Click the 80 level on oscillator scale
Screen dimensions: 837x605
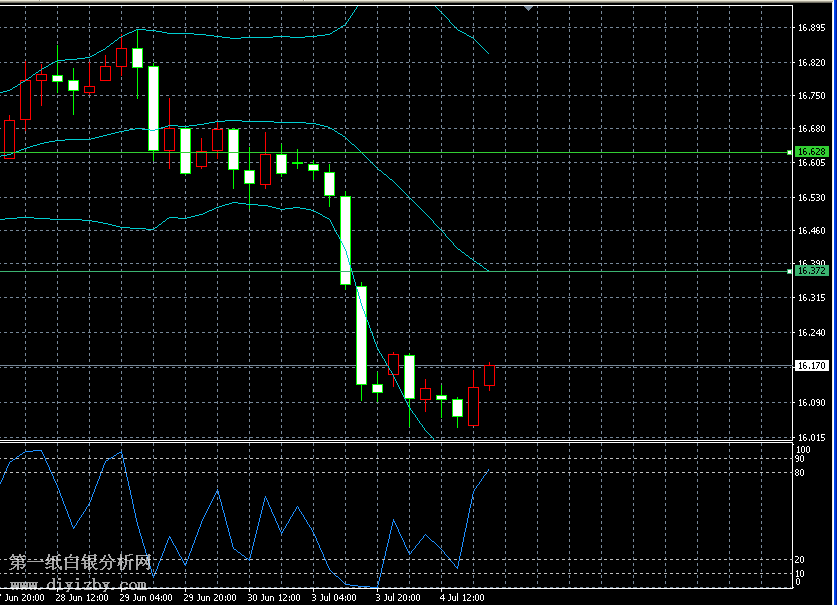click(800, 471)
